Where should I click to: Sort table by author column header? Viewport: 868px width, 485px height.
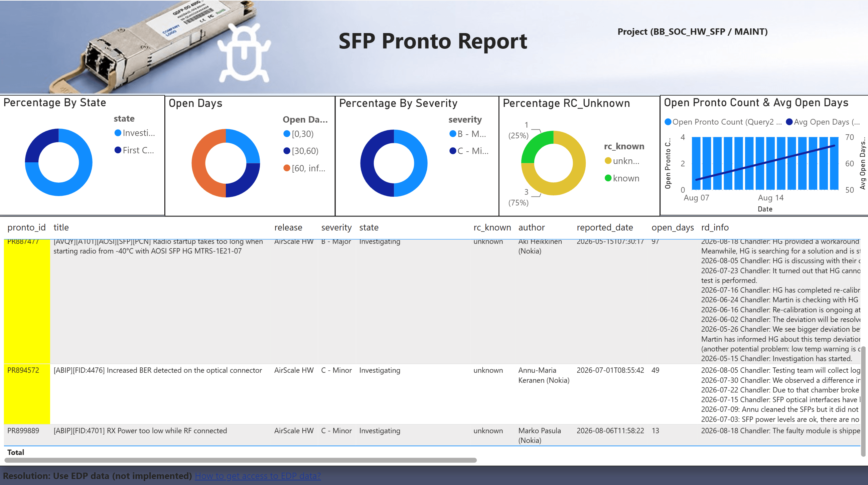(531, 227)
